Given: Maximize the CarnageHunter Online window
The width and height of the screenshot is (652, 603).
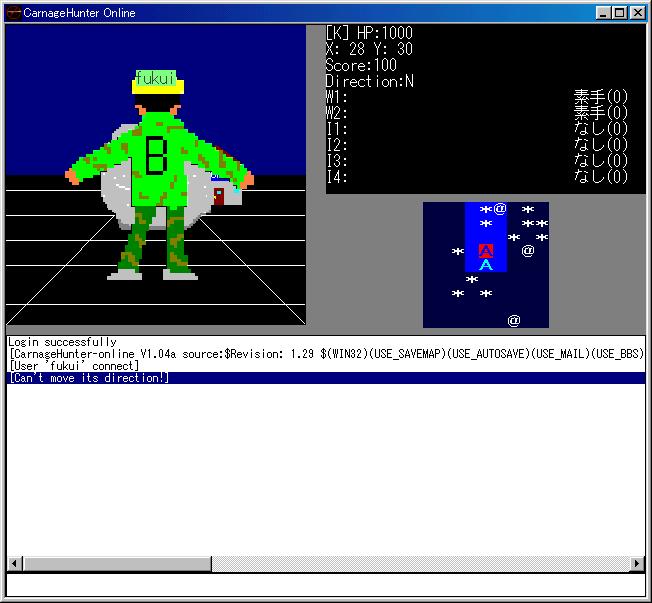Looking at the screenshot, I should click(x=619, y=13).
